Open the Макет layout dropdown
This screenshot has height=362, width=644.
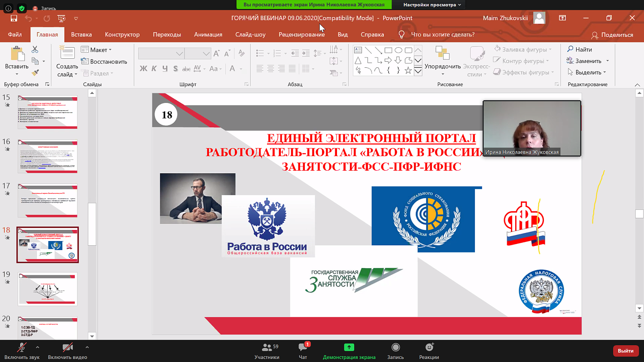coord(97,50)
